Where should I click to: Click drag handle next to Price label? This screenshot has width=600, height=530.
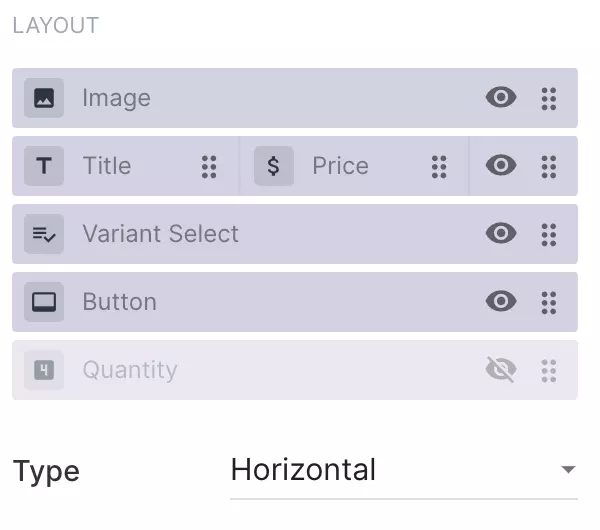(x=439, y=166)
